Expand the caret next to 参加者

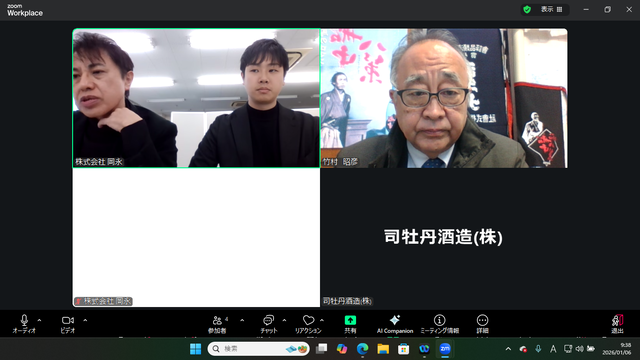(242, 320)
